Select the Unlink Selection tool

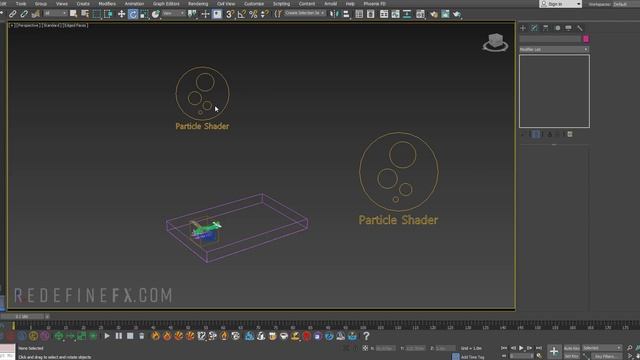pos(24,14)
